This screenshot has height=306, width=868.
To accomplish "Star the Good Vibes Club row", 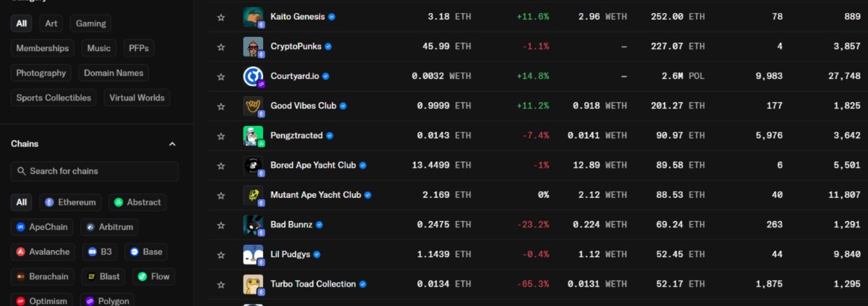I will (221, 106).
